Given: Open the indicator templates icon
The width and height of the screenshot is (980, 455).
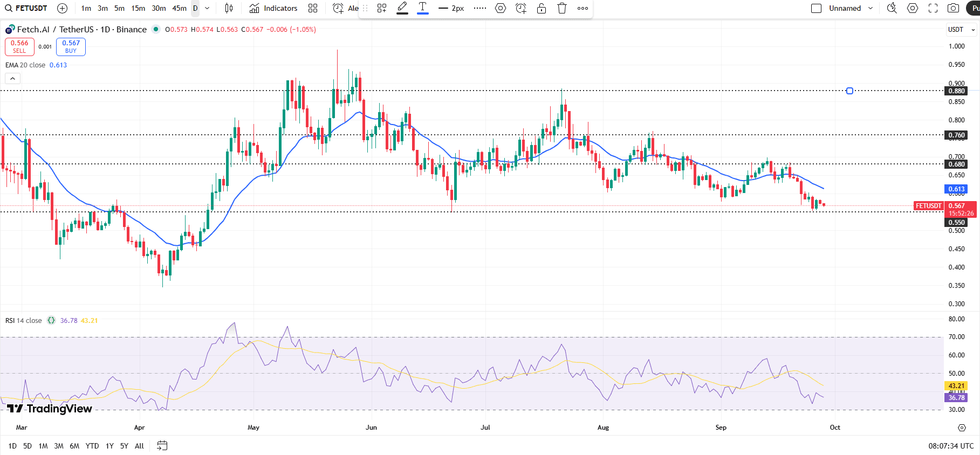Looking at the screenshot, I should (313, 8).
